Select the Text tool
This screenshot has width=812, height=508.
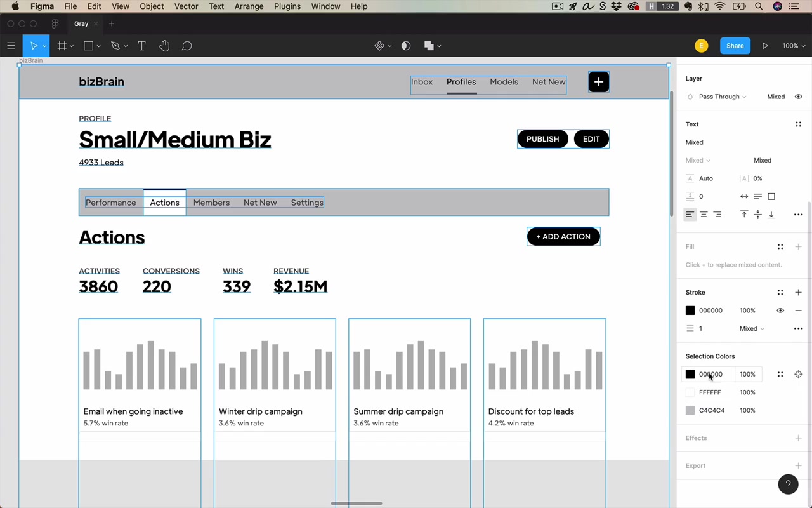(x=141, y=46)
